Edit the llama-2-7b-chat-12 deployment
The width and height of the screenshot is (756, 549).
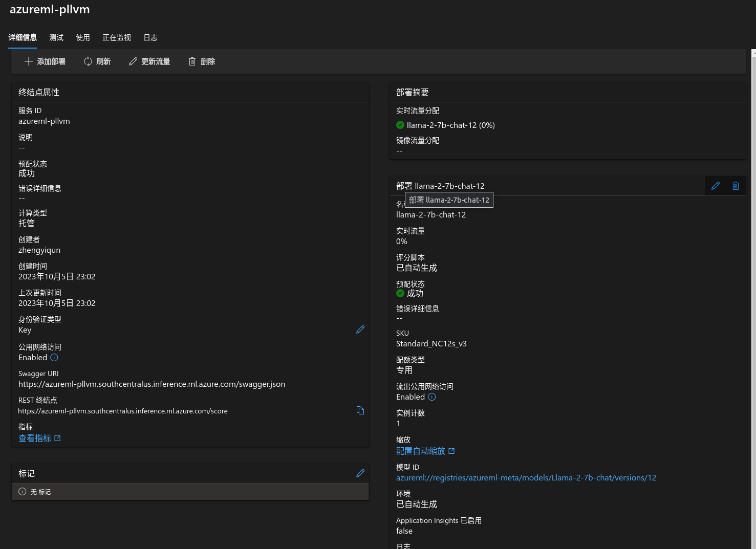716,186
